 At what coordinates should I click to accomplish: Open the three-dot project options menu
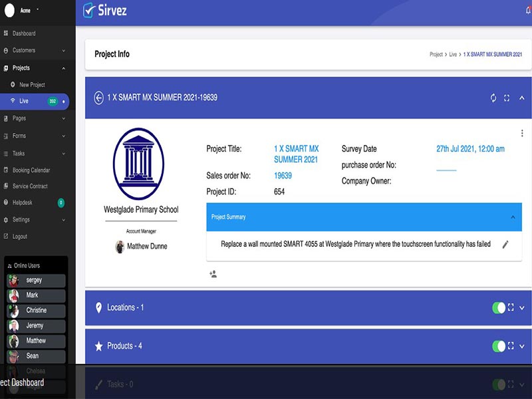pyautogui.click(x=522, y=133)
